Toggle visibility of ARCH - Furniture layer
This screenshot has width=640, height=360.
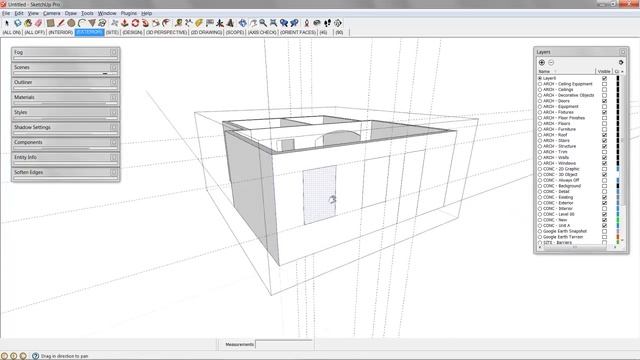click(604, 129)
